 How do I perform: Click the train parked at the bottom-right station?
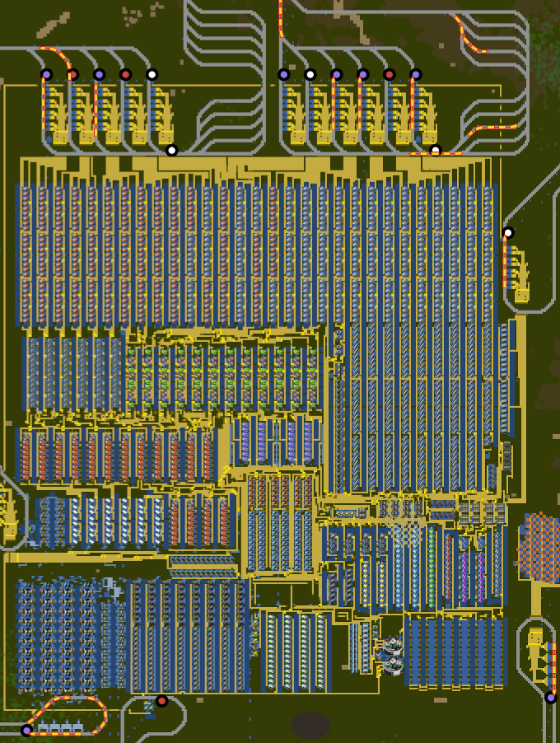(x=553, y=663)
